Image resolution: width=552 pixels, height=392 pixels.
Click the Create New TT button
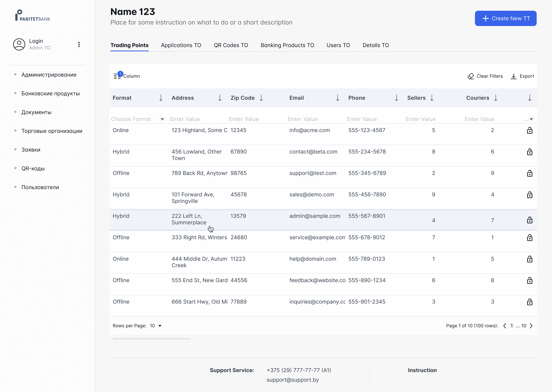pos(505,18)
